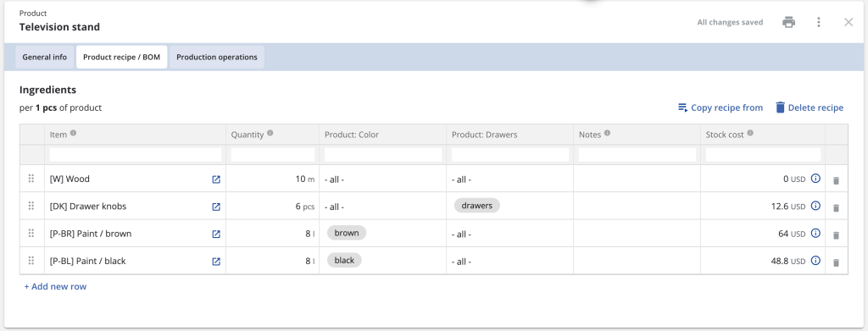Edit the 10 m quantity for Wood

[x=272, y=179]
